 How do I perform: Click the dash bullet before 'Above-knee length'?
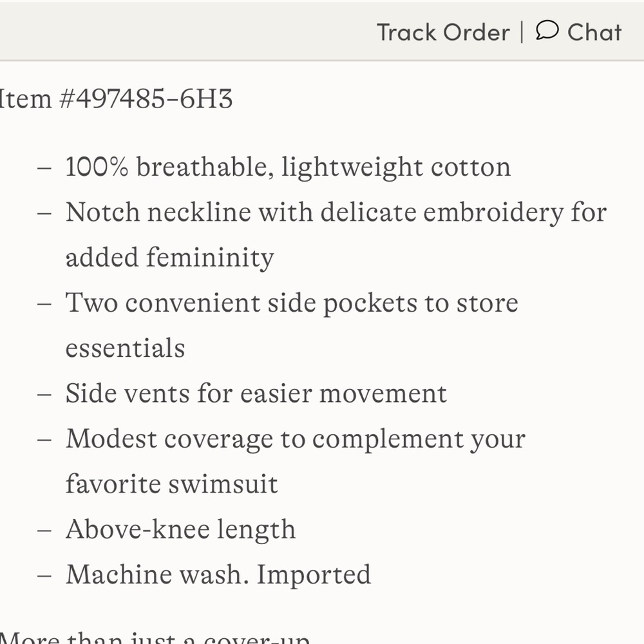pyautogui.click(x=44, y=530)
